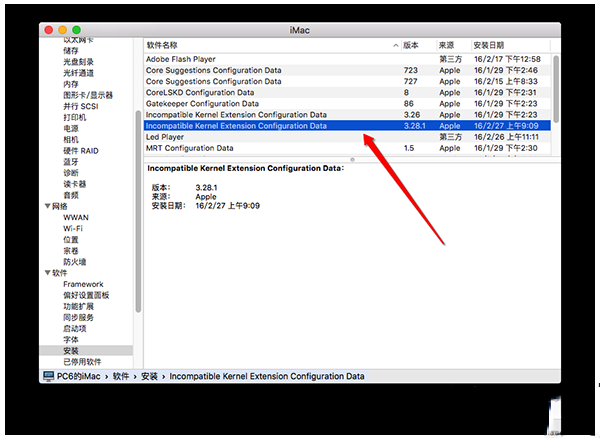Click the version 86 cell for Gatekeeper
This screenshot has height=439, width=600.
408,103
